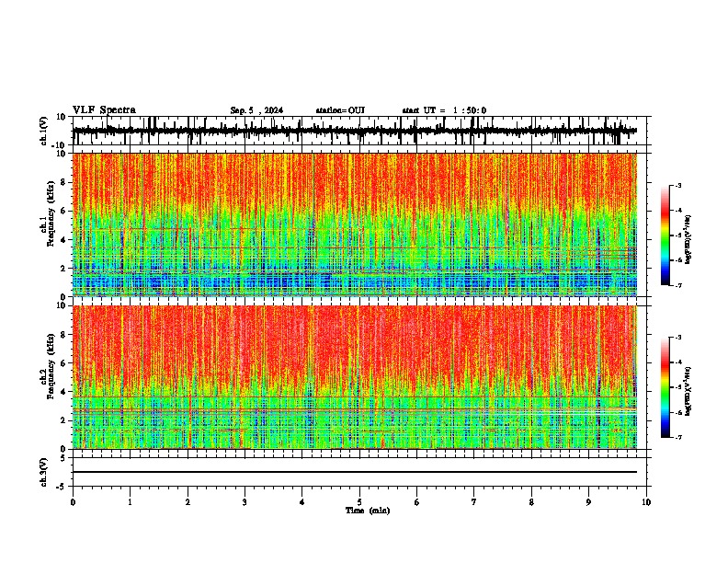This screenshot has height=563, width=728.
Task: Click the time axis tick label "7"
Action: (474, 502)
